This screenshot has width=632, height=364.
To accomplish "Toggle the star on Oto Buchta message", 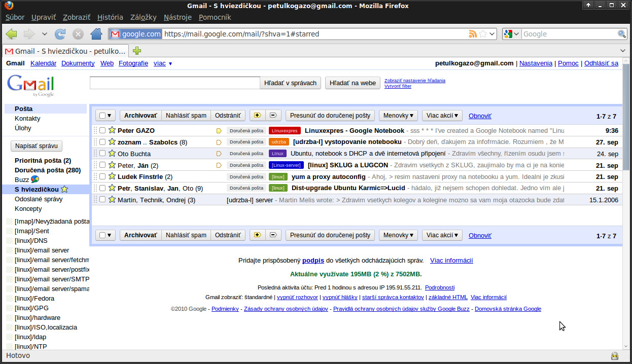I will click(112, 153).
